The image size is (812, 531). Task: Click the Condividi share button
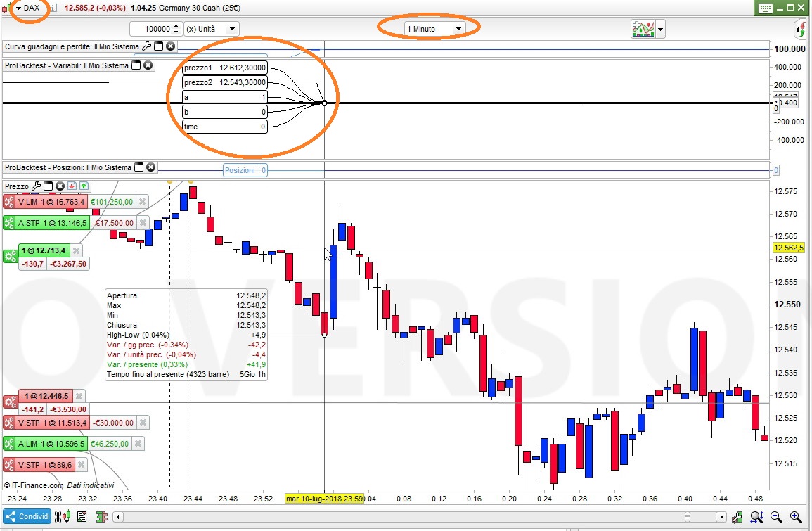(x=27, y=516)
